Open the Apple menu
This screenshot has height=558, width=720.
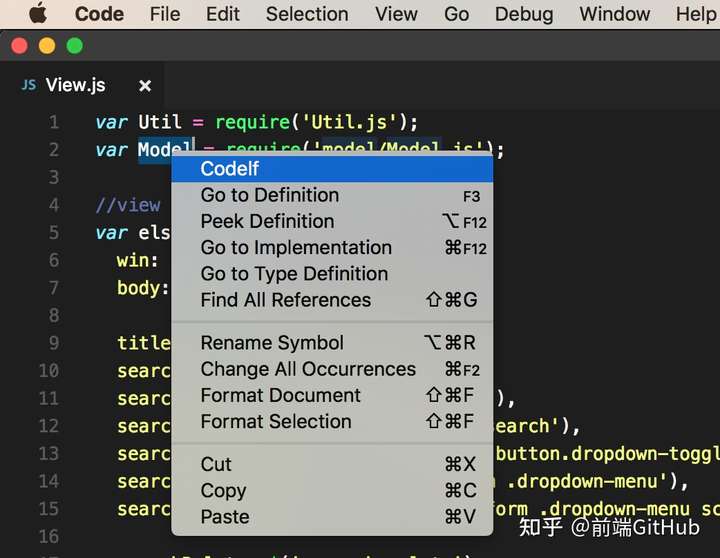click(x=38, y=13)
